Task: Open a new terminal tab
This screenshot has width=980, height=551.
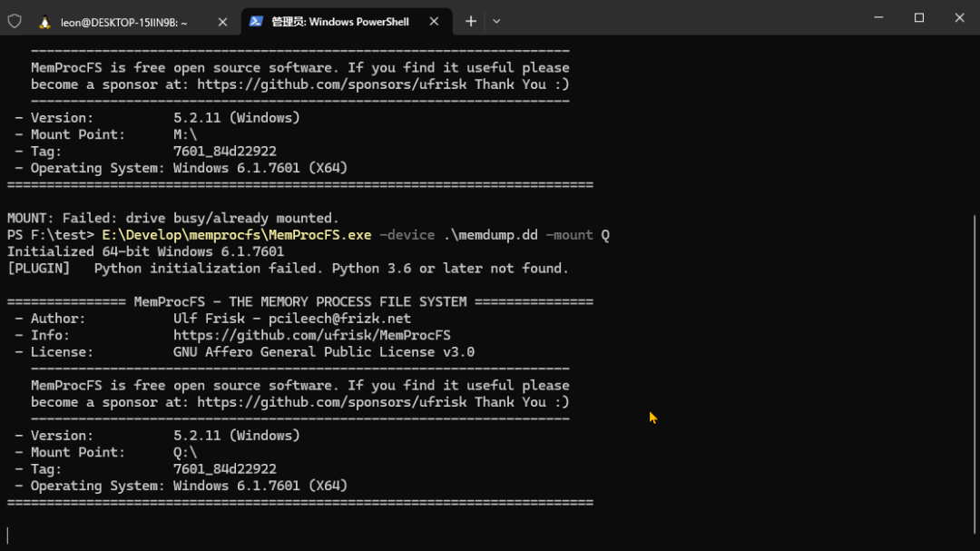Action: point(471,21)
